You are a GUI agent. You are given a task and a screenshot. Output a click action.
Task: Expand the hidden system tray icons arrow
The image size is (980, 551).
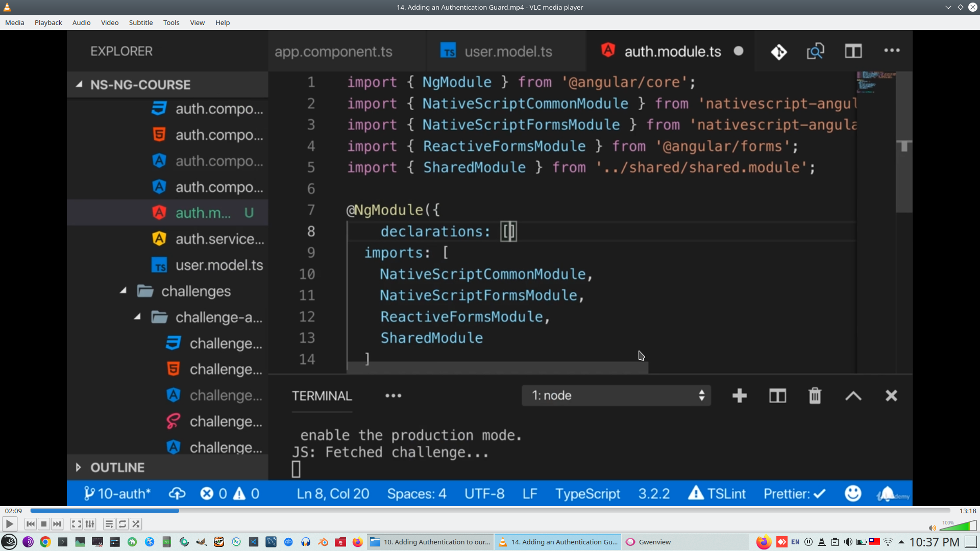[x=901, y=542]
